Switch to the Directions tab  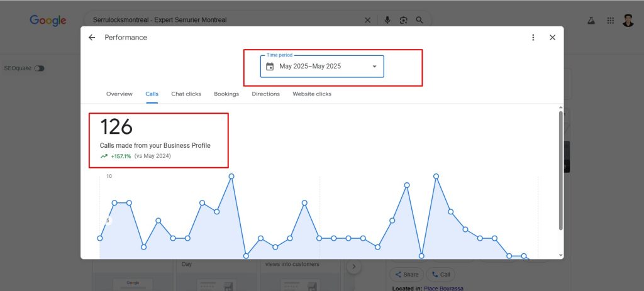click(x=266, y=94)
